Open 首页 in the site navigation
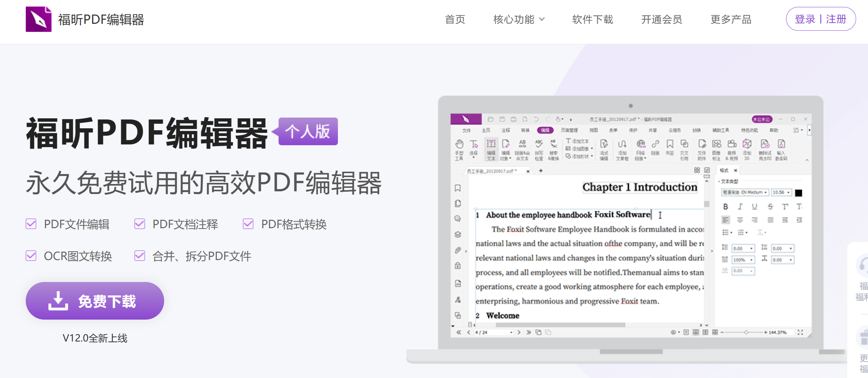This screenshot has width=868, height=378. click(455, 19)
